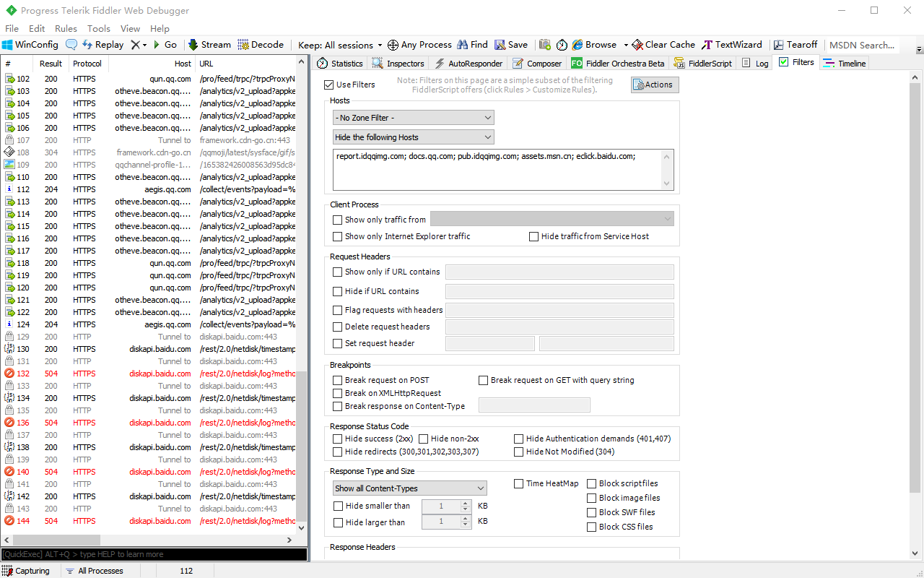
Task: Uncheck the Use Filters checkbox
Action: [329, 85]
